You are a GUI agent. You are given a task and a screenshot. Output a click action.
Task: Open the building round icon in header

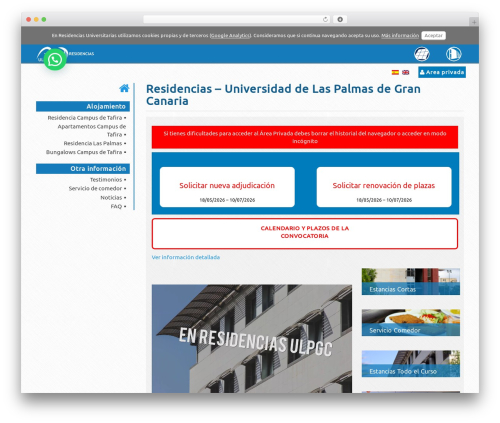coord(454,54)
